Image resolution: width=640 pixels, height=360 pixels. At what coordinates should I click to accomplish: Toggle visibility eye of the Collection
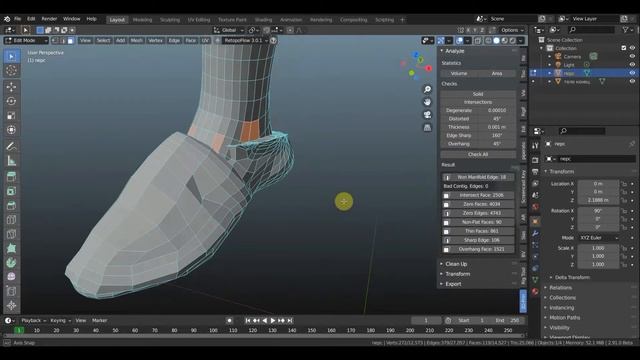point(632,48)
